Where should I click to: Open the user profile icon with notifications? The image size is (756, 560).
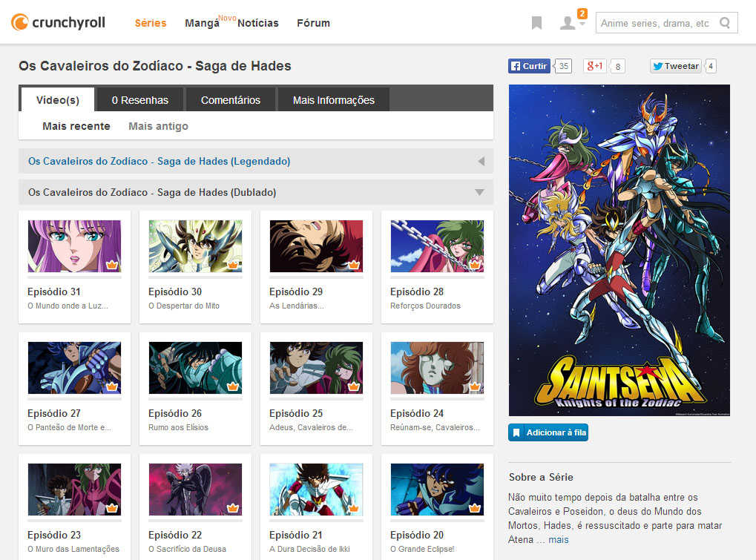pyautogui.click(x=568, y=23)
